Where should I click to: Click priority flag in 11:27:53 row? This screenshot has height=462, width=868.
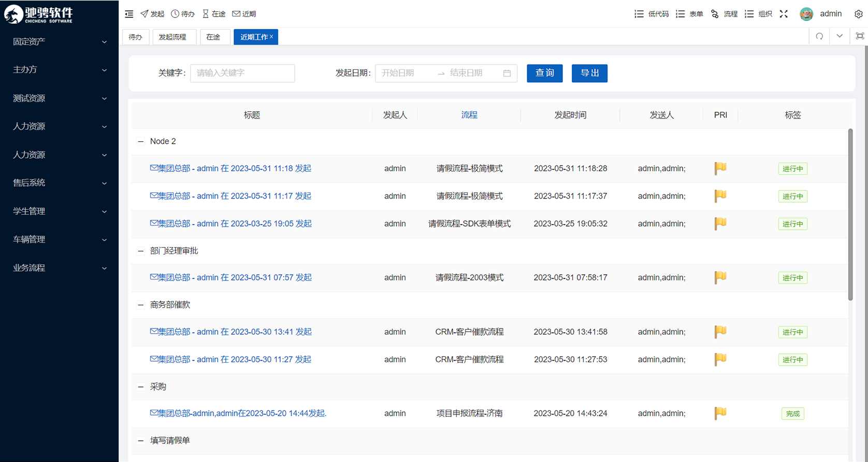point(720,359)
